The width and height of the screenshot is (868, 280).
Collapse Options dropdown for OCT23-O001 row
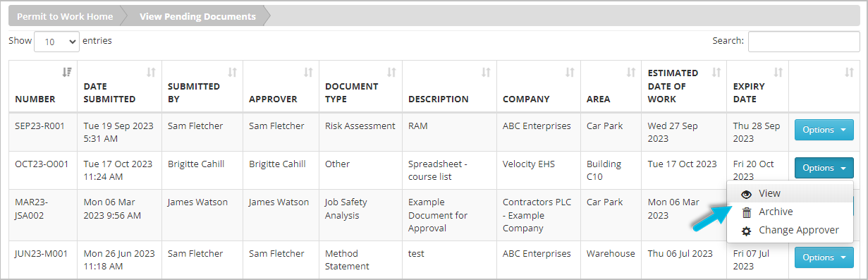[824, 168]
